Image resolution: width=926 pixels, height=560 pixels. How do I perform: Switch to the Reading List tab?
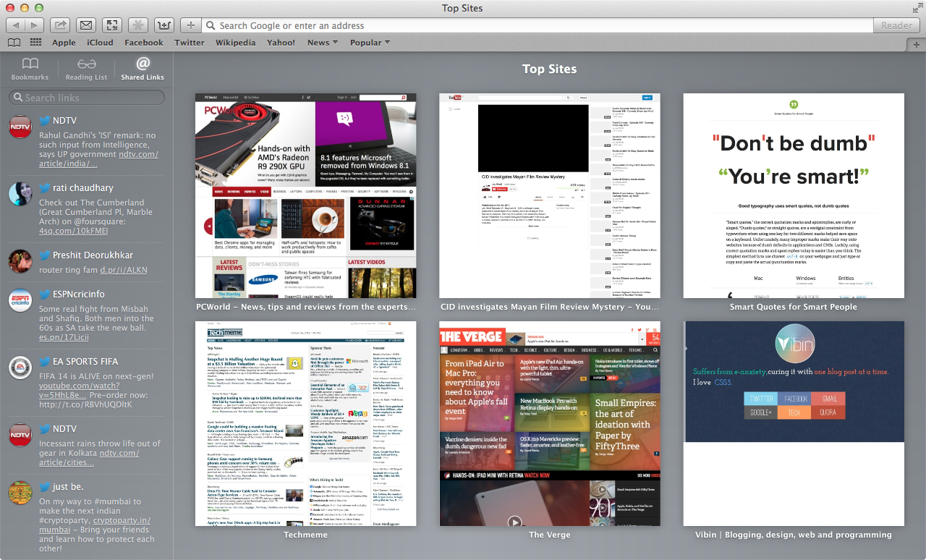click(86, 69)
